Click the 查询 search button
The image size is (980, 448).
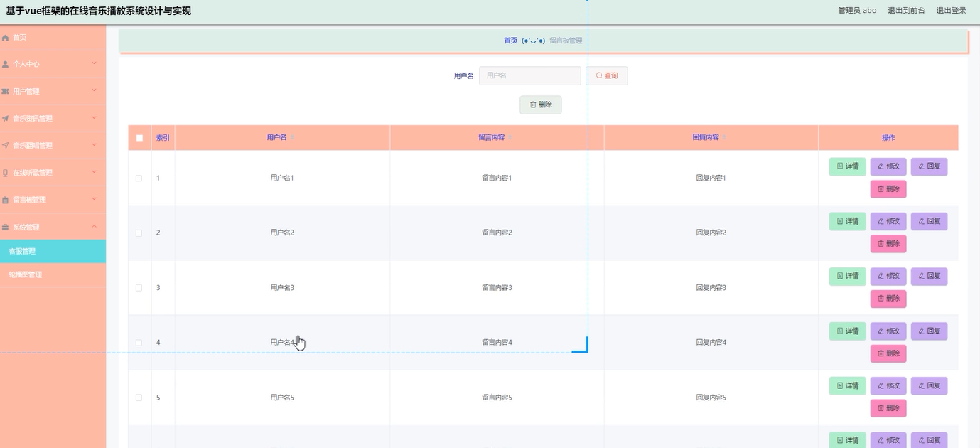607,75
